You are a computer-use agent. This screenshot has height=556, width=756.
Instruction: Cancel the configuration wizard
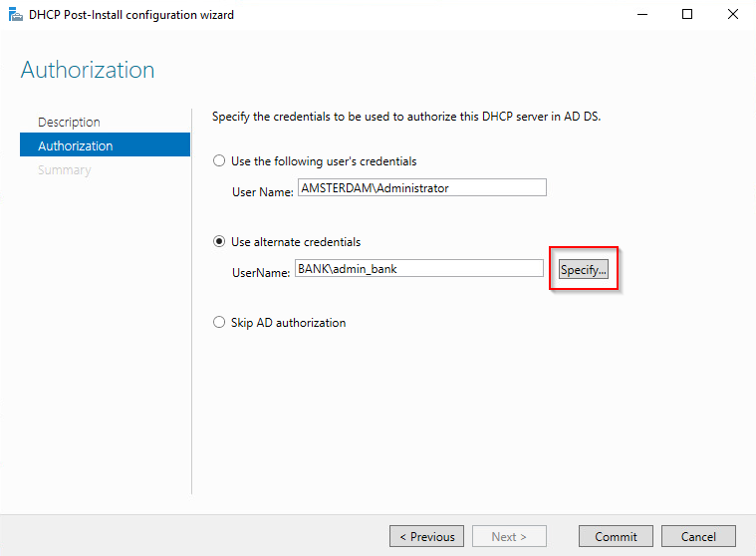pos(698,536)
